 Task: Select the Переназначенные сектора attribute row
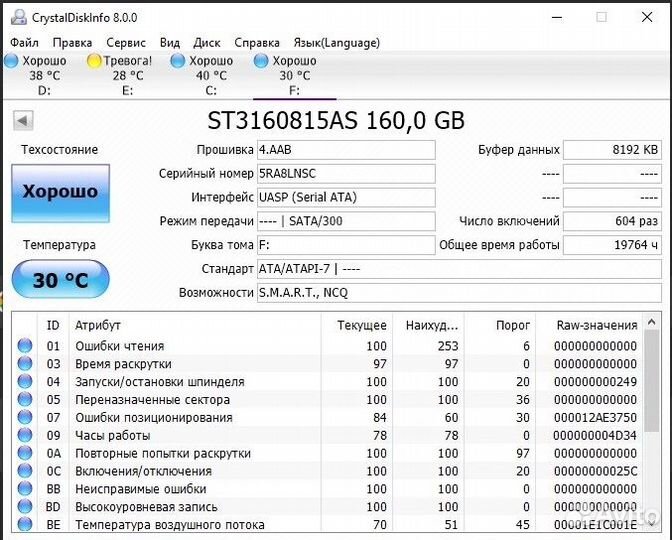tap(328, 399)
